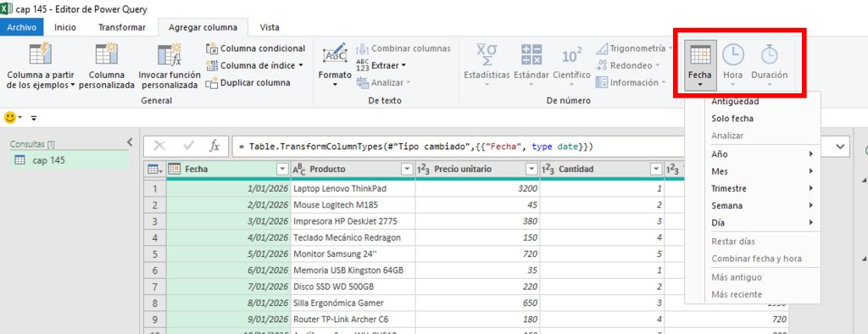Click into the formula bar text

(415, 146)
